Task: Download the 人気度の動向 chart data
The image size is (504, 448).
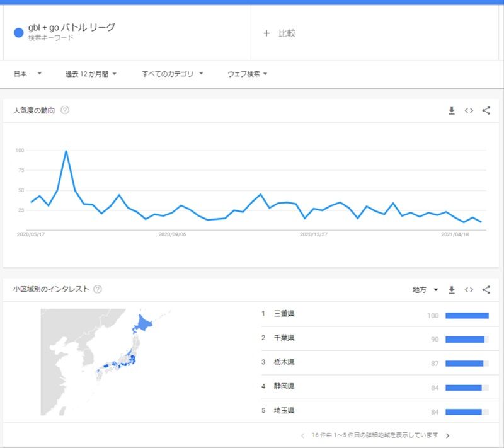Action: (452, 110)
